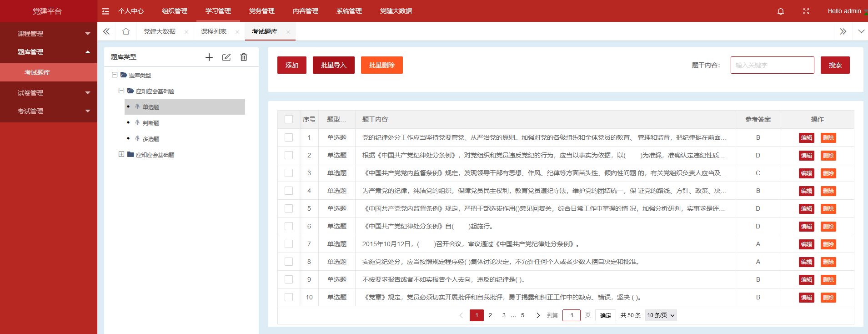This screenshot has height=334, width=868.
Task: Open the 党建大数据 top menu
Action: click(396, 11)
